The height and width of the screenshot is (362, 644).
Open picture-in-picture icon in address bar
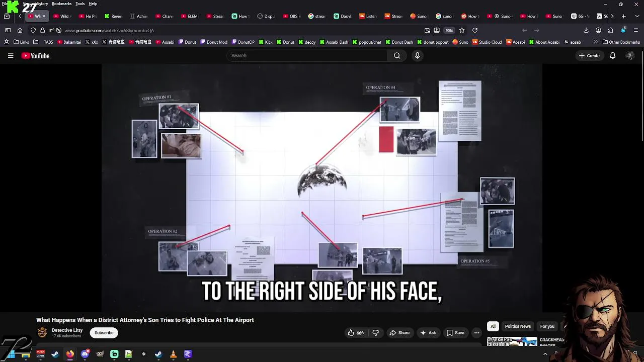[427, 30]
